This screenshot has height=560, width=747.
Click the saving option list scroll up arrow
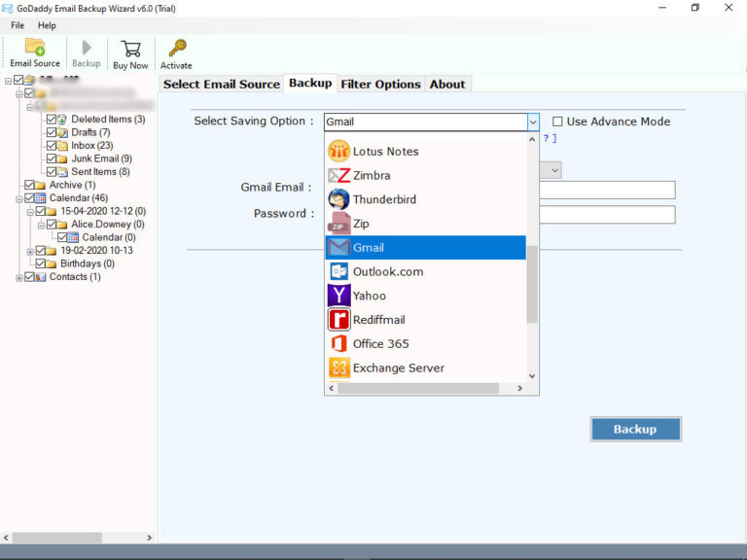click(532, 140)
